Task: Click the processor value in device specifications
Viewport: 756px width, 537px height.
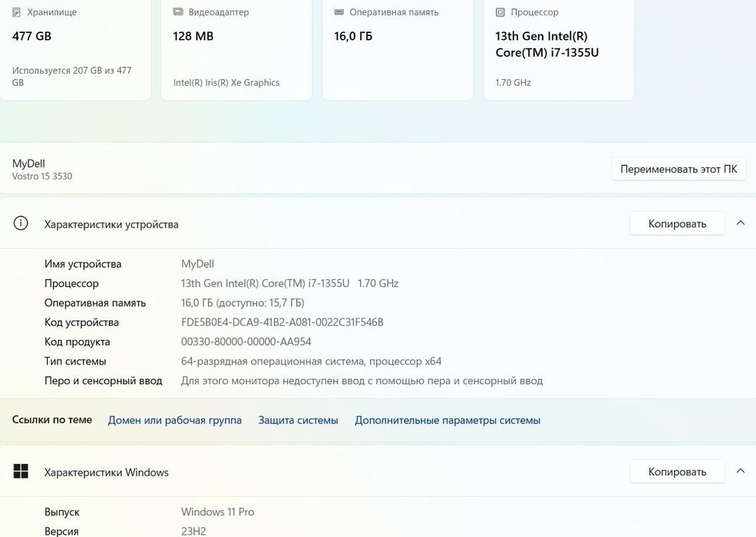Action: (x=289, y=283)
